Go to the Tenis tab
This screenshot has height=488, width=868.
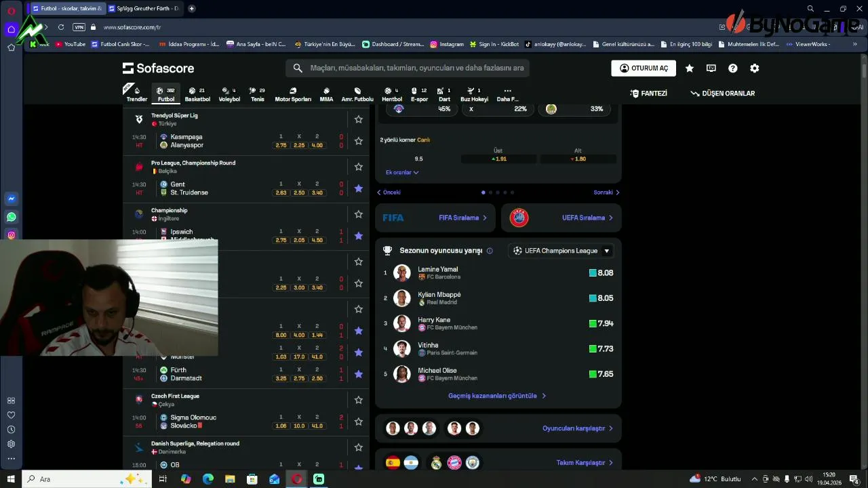coord(258,94)
